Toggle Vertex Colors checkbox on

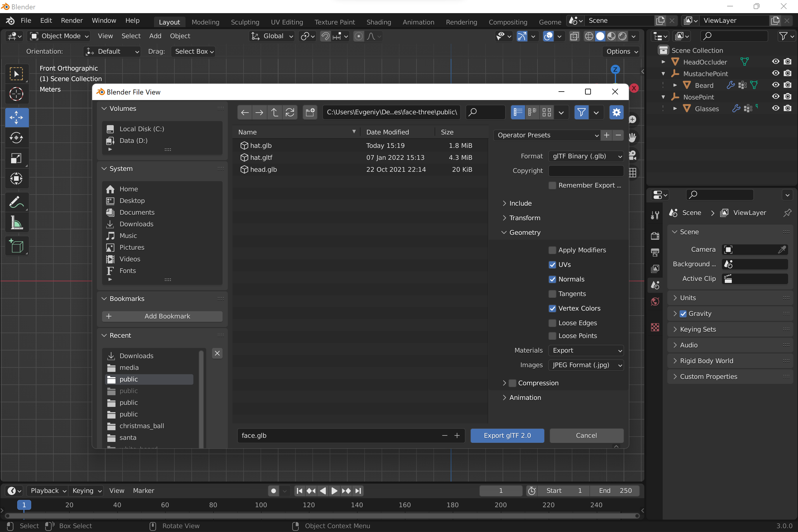click(x=552, y=308)
